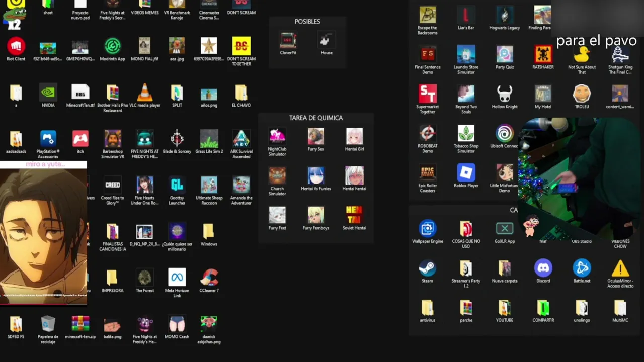Viewport: 644px width, 362px height.
Task: Launch Battle.net icon
Action: click(x=582, y=268)
